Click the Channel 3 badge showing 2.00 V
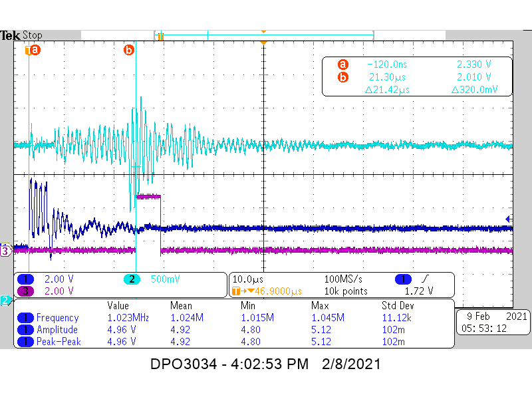The height and width of the screenshot is (399, 532). (x=25, y=291)
